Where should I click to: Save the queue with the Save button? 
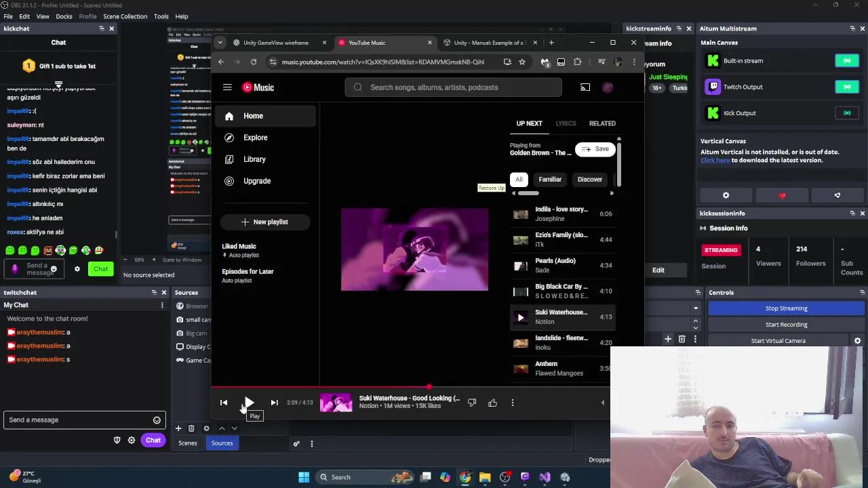[595, 149]
